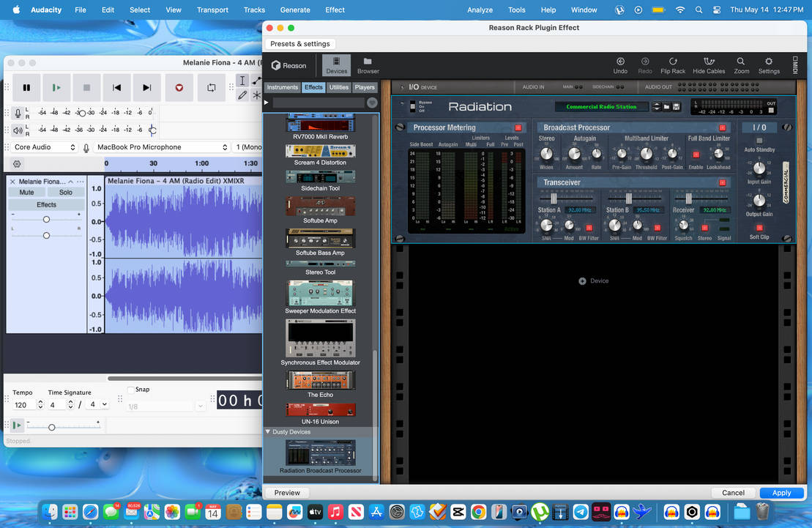Screen dimensions: 812x528
Task: Select the Draw pencil tool in Audacity
Action: pyautogui.click(x=242, y=94)
